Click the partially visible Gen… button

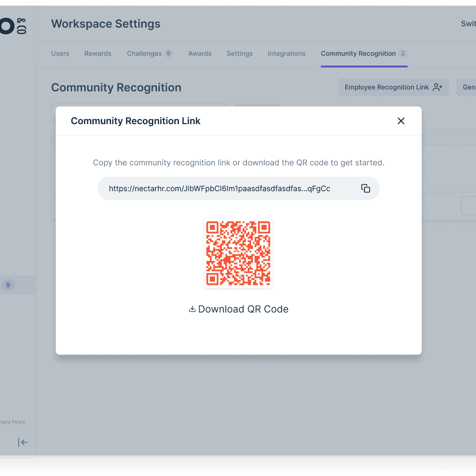[468, 87]
